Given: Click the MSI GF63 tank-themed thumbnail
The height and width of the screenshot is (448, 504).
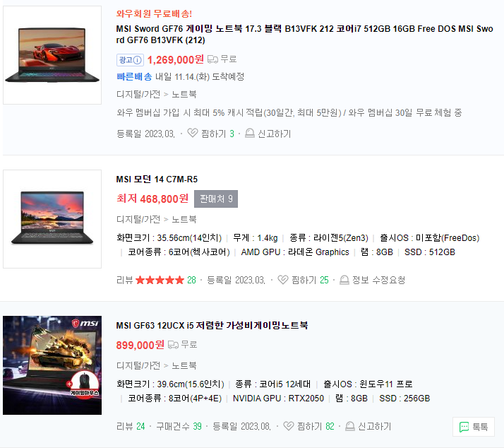Looking at the screenshot, I should [52, 365].
